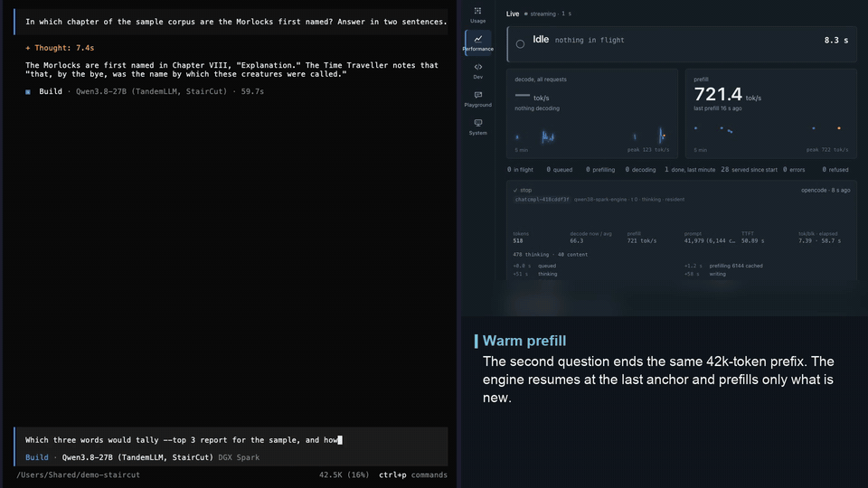
Task: Click 'DGX Spark' label below the input
Action: click(x=239, y=457)
